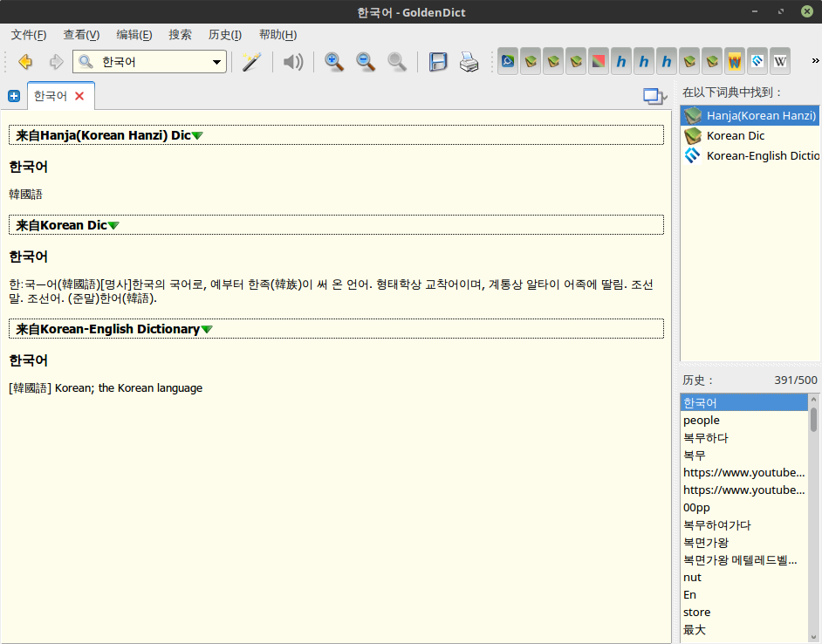Click the save article icon
This screenshot has height=644, width=822.
tap(438, 61)
